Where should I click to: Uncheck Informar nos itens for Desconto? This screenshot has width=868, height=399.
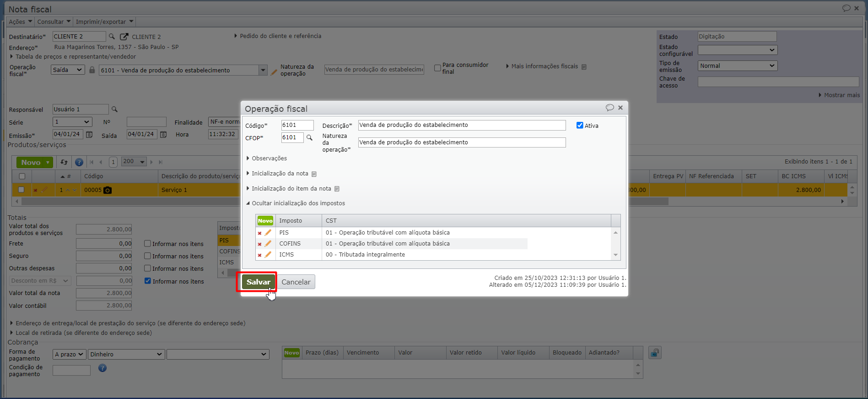[147, 281]
